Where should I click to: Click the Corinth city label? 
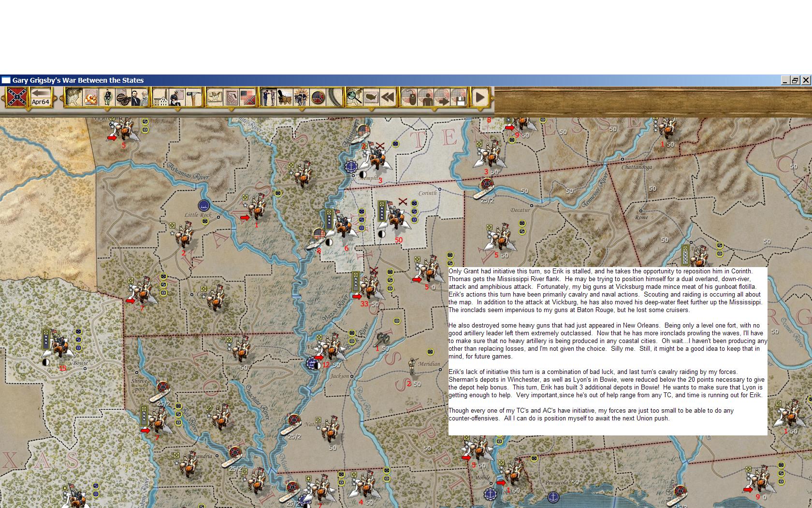(x=427, y=193)
